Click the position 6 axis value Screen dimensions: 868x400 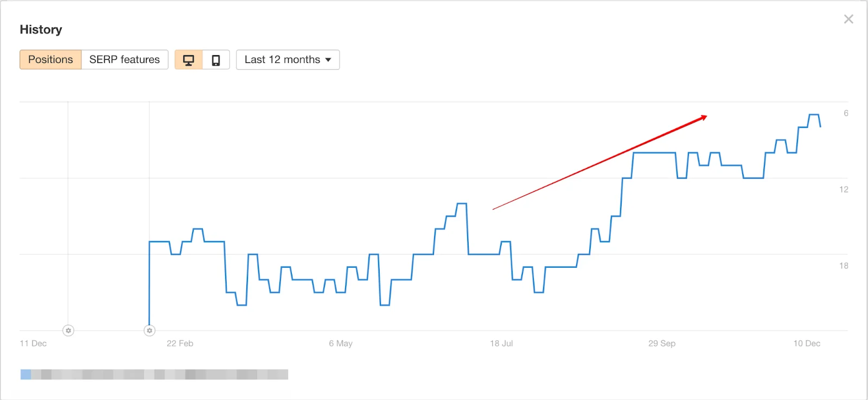tap(846, 113)
